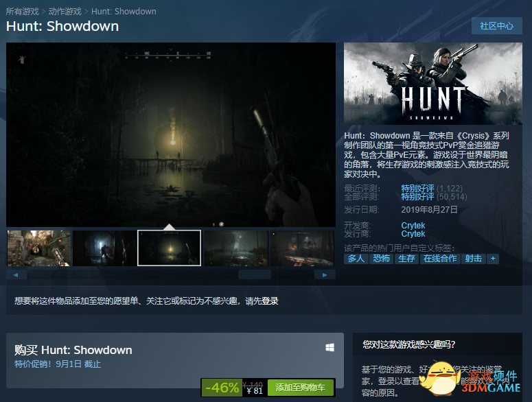
Task: Click the developer Crytek link
Action: pyautogui.click(x=413, y=226)
